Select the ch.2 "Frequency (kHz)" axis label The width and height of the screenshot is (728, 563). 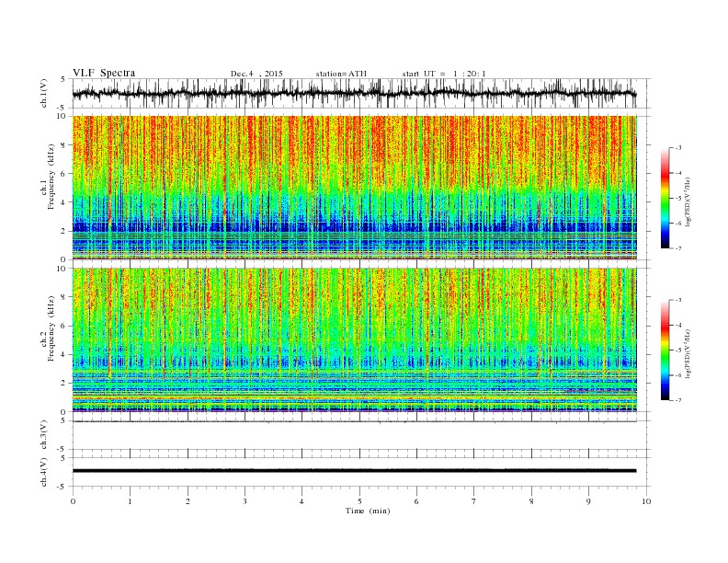click(51, 327)
